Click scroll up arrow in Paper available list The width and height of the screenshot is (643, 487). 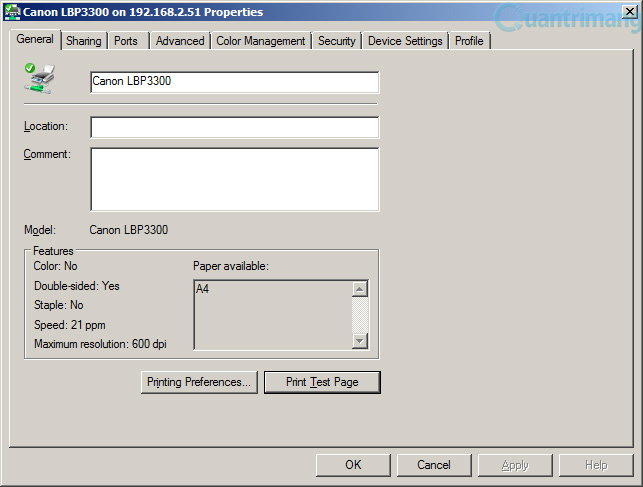click(360, 289)
